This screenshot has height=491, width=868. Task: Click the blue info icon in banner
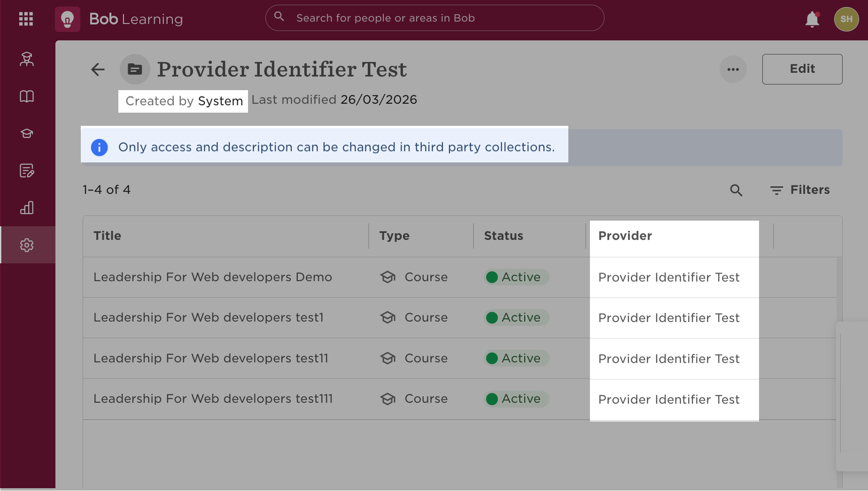[x=100, y=147]
